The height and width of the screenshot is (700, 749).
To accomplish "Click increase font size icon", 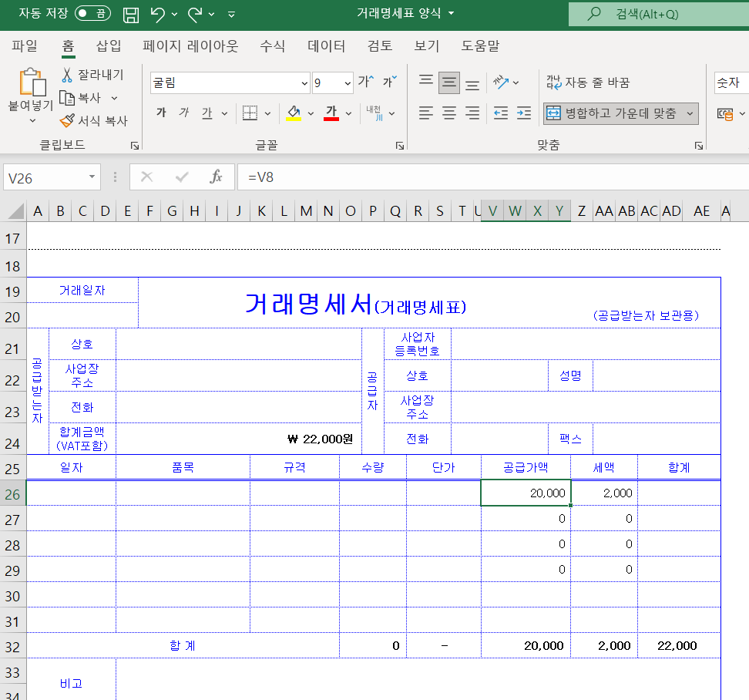I will tap(366, 82).
